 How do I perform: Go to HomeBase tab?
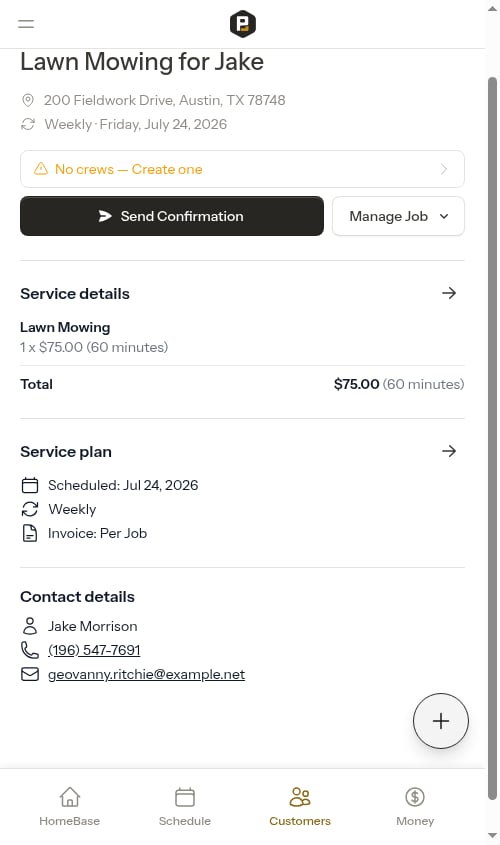click(70, 806)
